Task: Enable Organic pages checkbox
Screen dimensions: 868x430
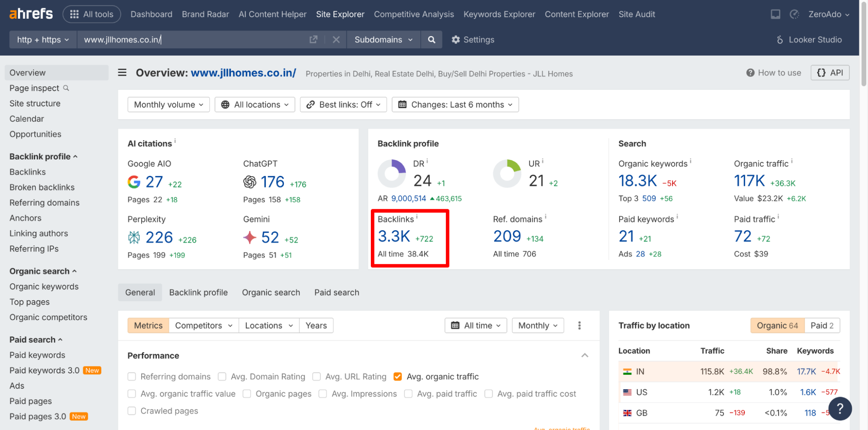Action: [x=247, y=394]
